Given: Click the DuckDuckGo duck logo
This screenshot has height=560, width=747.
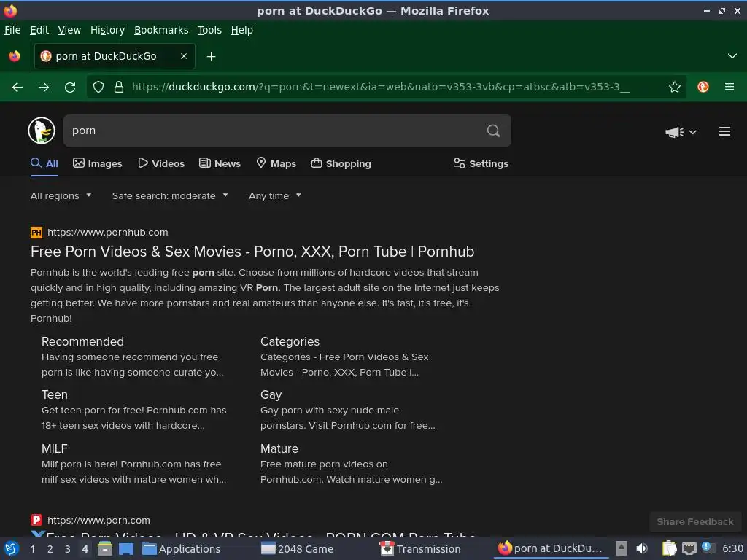Looking at the screenshot, I should [x=42, y=131].
